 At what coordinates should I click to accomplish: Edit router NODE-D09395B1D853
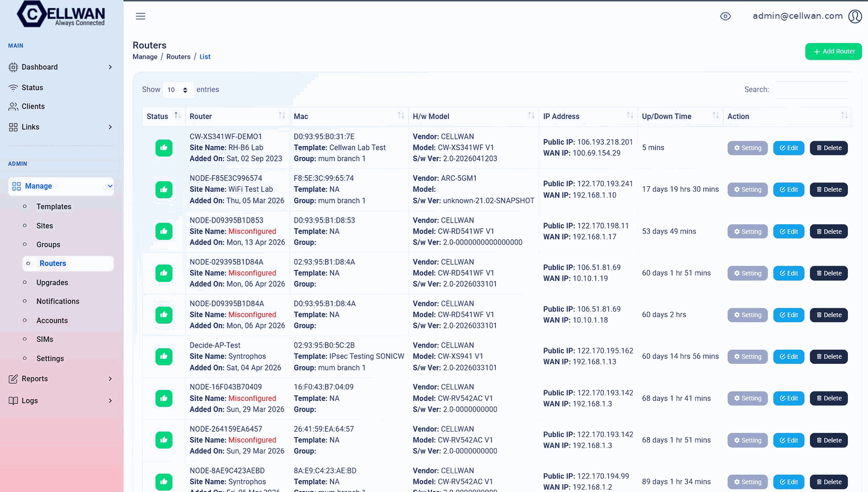coord(789,231)
